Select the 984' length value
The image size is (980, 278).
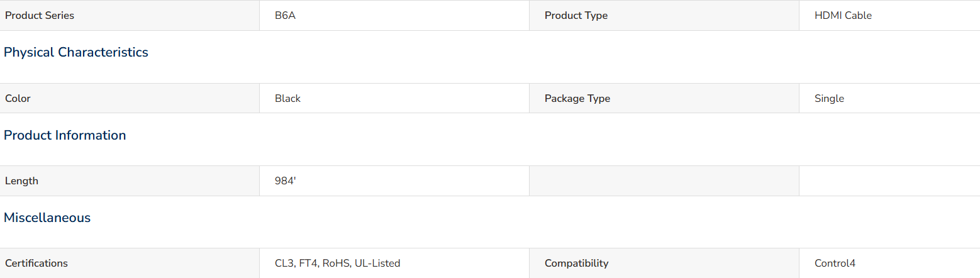coord(285,181)
